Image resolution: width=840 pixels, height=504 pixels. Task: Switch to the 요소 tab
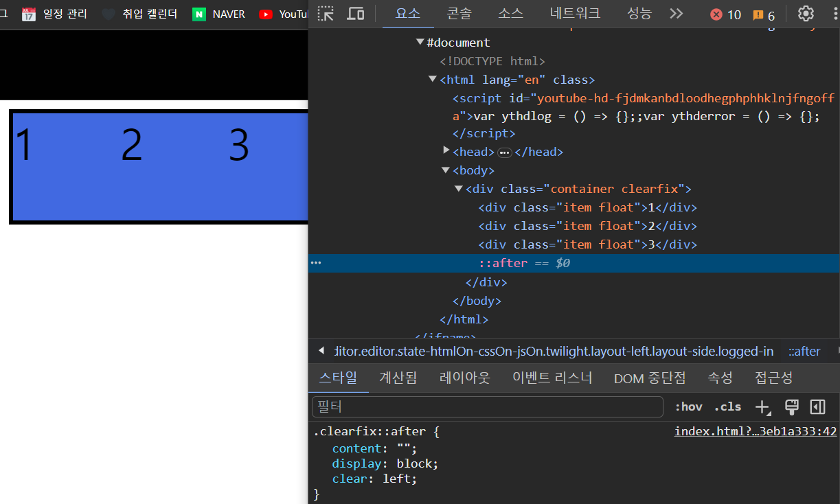(x=408, y=14)
